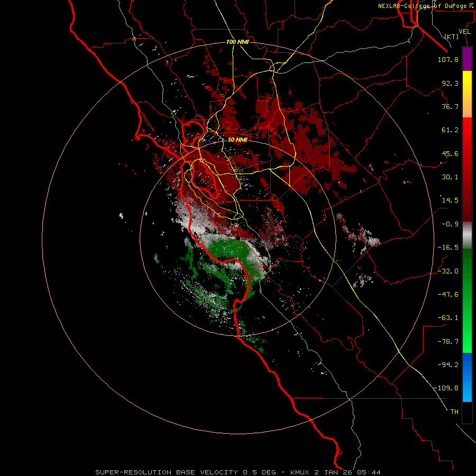Click the -78.7 velocity scale value
The image size is (476, 476).
(448, 342)
